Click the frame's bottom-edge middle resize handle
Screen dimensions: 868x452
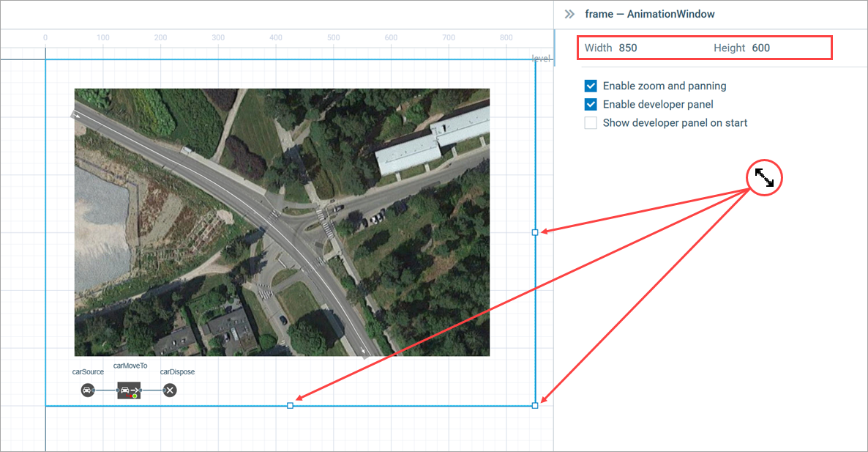coord(290,405)
